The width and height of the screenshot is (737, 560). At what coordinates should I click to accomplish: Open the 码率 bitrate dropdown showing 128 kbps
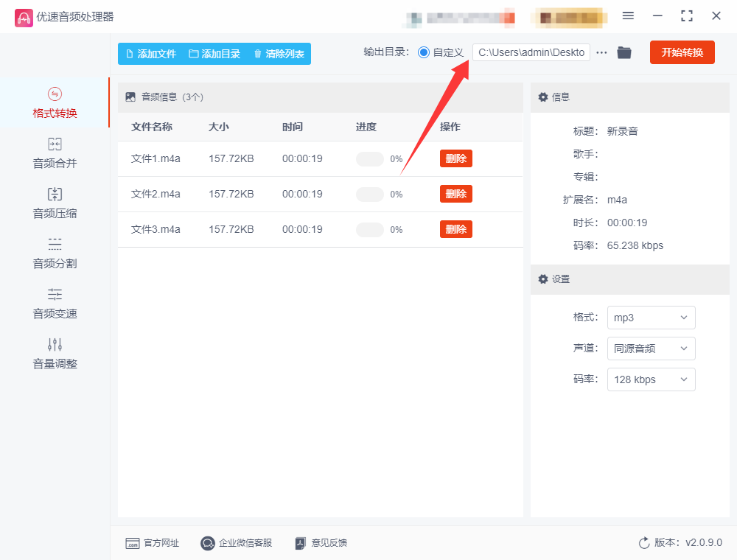pos(651,379)
